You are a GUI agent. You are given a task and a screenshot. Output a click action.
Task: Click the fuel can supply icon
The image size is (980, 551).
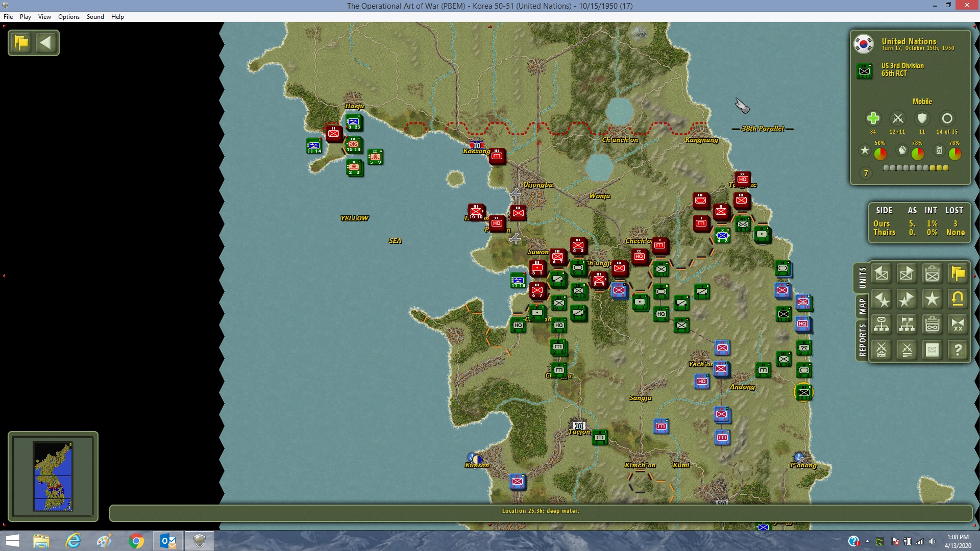(x=939, y=150)
